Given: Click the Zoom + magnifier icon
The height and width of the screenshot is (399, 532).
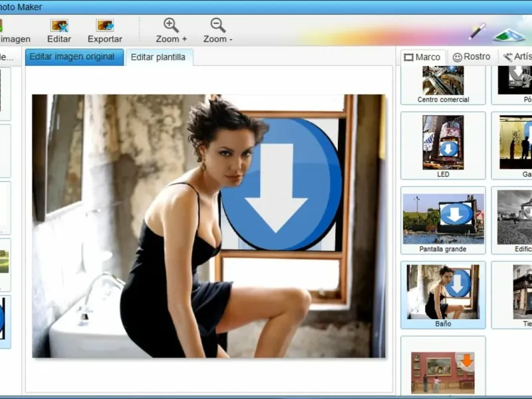Looking at the screenshot, I should click(171, 25).
